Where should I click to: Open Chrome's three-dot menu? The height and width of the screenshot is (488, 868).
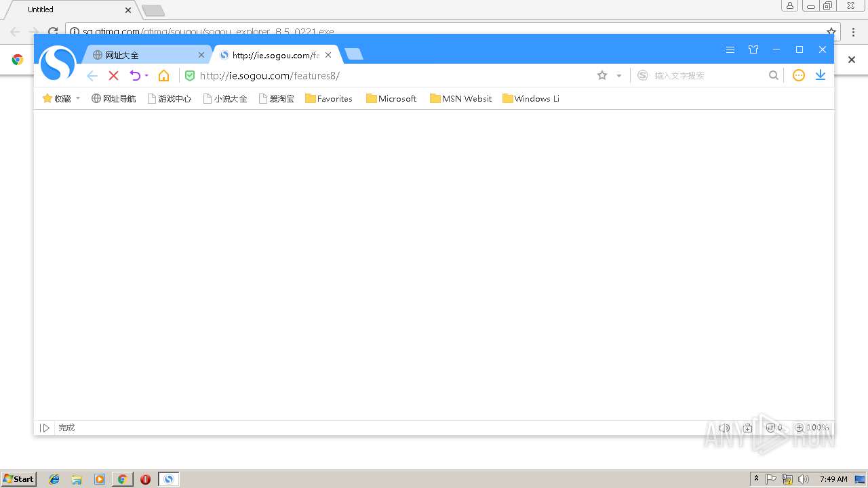pos(854,31)
